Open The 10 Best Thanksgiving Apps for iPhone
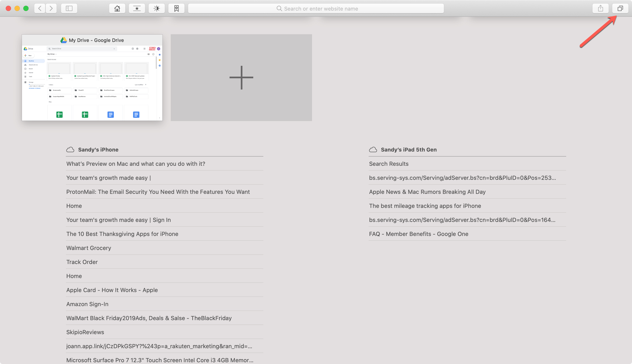This screenshot has height=364, width=632. [x=165, y=234]
